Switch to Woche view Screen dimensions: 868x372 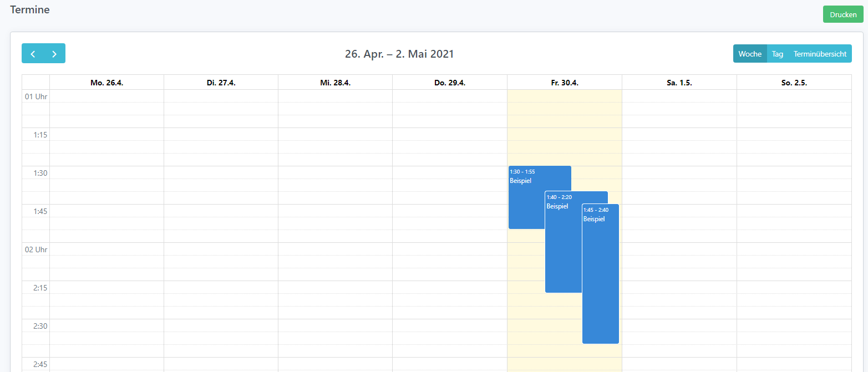(x=750, y=54)
